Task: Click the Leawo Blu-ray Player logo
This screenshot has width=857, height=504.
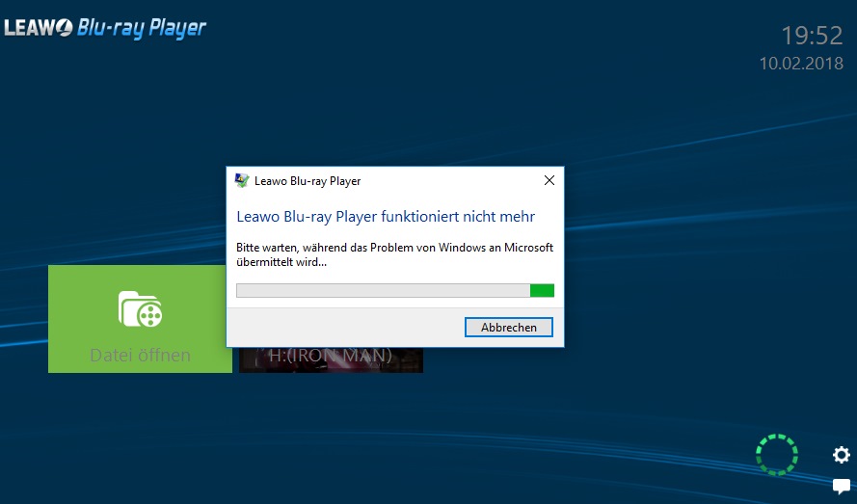Action: click(x=105, y=27)
